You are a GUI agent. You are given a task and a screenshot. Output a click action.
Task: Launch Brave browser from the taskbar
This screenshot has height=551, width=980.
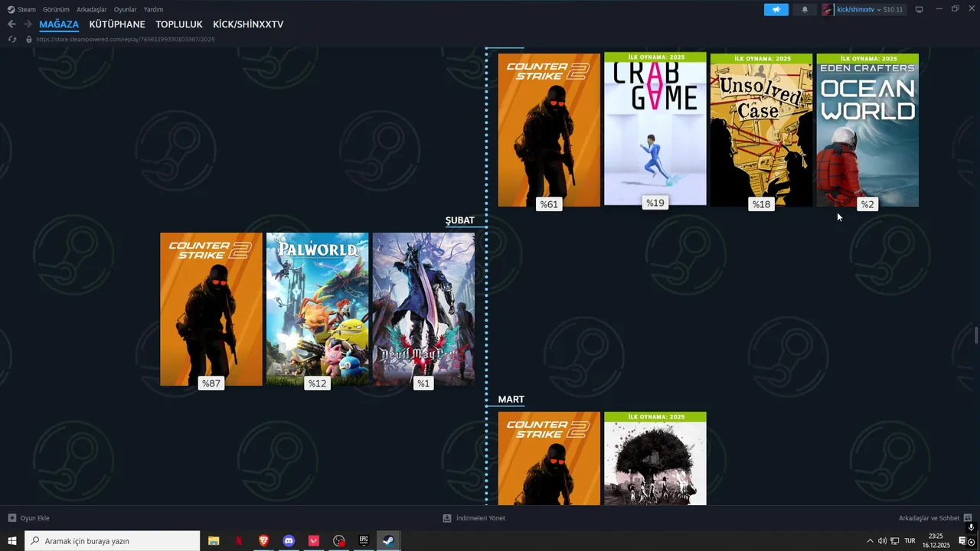264,541
